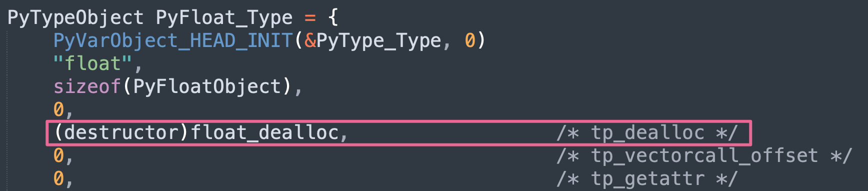
Task: Place cursor on "float" string literal
Action: 92,63
